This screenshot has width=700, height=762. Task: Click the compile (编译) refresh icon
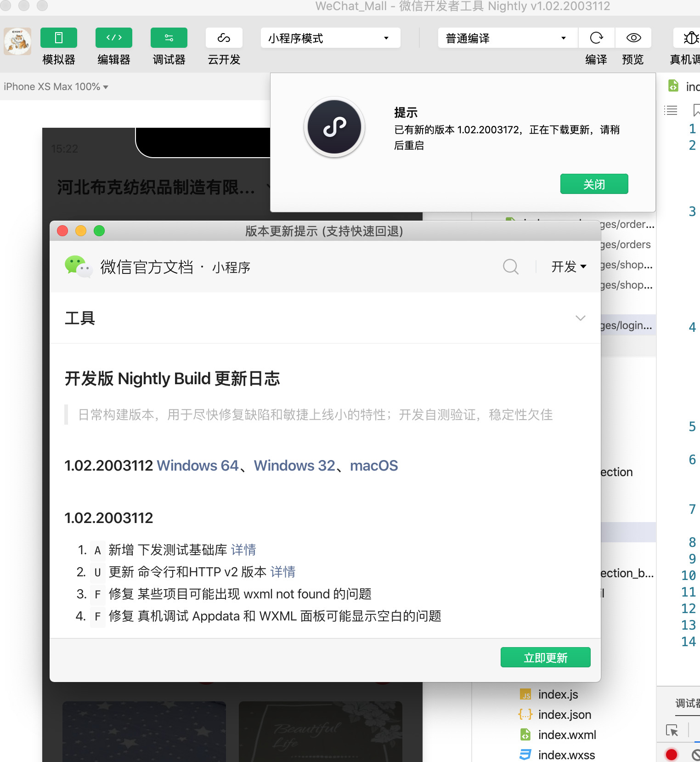pos(596,38)
